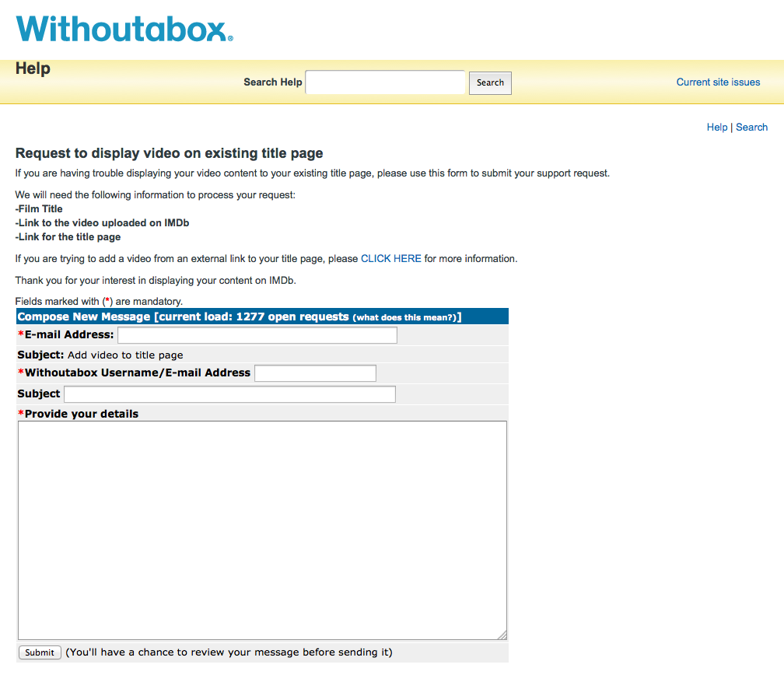Open the Current site issues link
The height and width of the screenshot is (696, 784).
coord(718,82)
